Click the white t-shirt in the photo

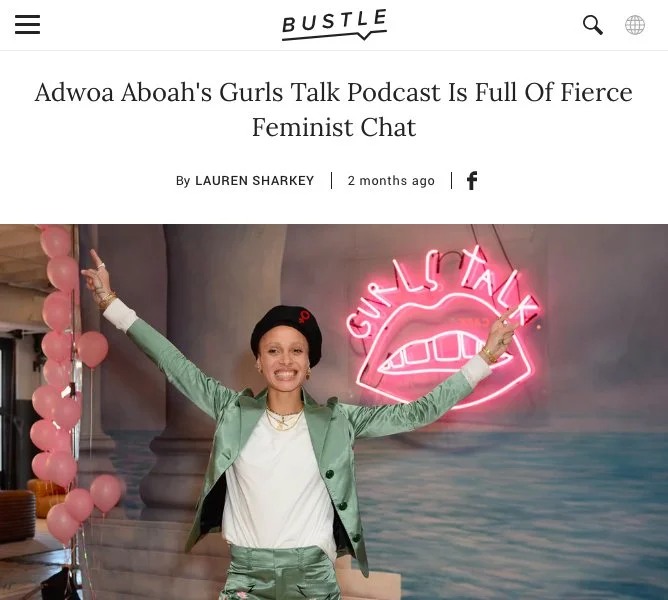279,484
